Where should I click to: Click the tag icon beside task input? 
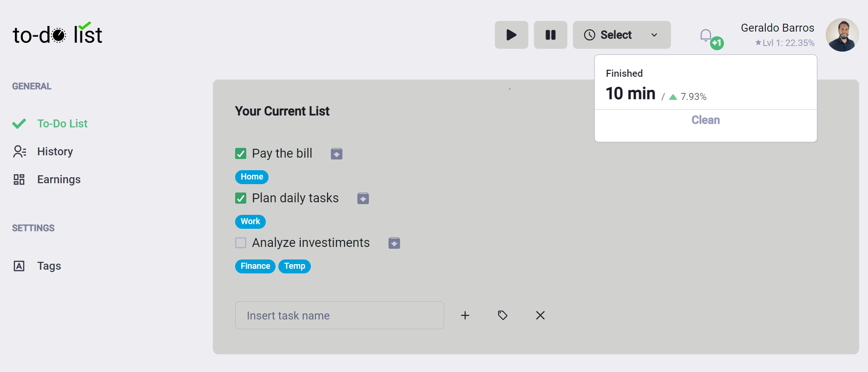(x=502, y=315)
